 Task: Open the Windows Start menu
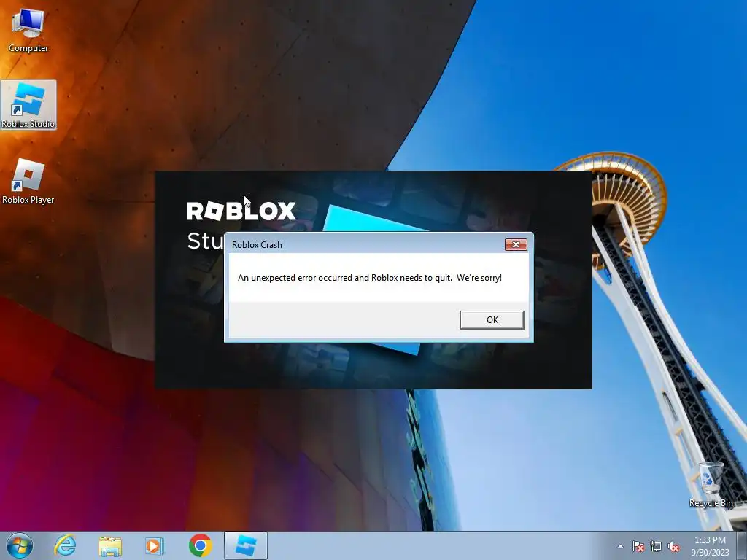pyautogui.click(x=20, y=545)
